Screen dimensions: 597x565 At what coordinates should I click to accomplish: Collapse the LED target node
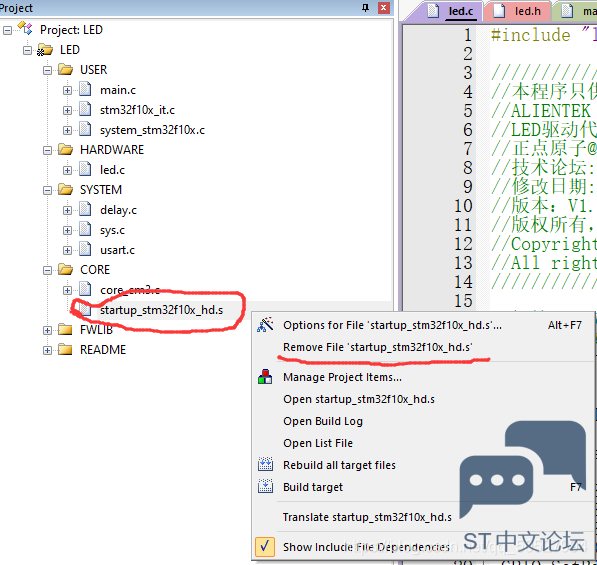coord(27,50)
